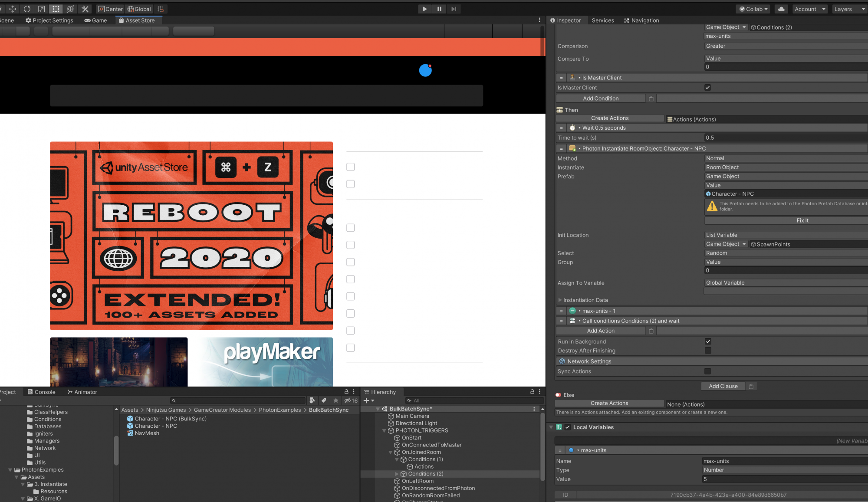Toggle Local Variables component enabled checkbox
Screen dimensions: 868x502
(x=567, y=427)
